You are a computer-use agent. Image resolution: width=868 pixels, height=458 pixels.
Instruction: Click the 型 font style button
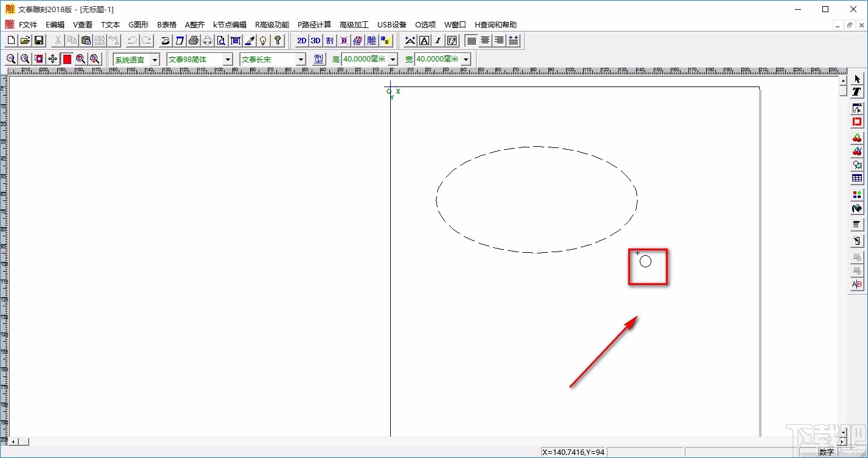tap(319, 59)
